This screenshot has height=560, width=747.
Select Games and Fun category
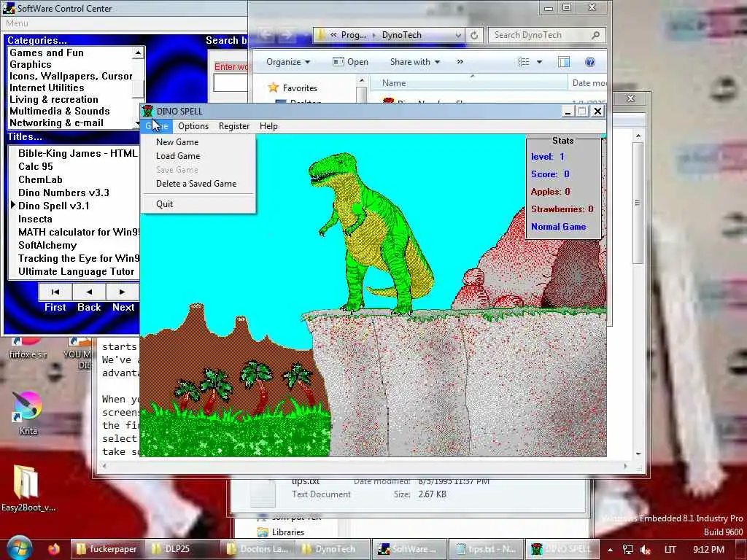coord(46,52)
